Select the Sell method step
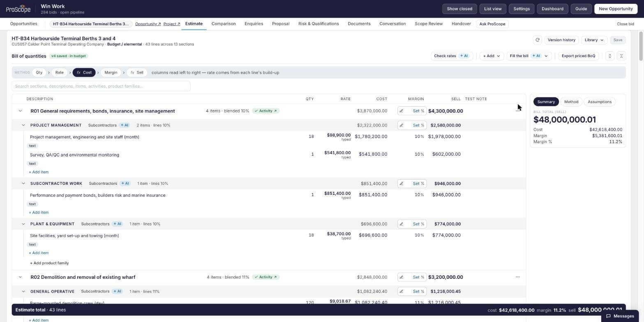644x322 pixels. (x=137, y=73)
